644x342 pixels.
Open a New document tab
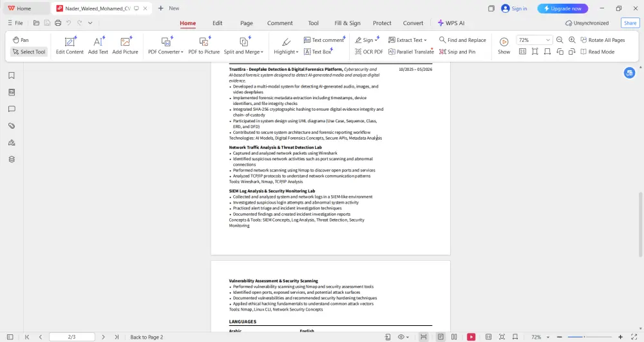pos(169,8)
